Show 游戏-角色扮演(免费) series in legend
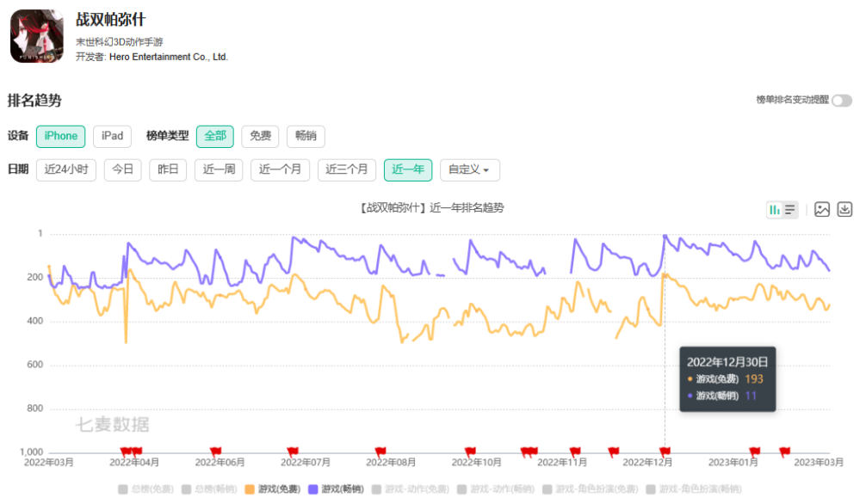The image size is (866, 504). pos(591,489)
